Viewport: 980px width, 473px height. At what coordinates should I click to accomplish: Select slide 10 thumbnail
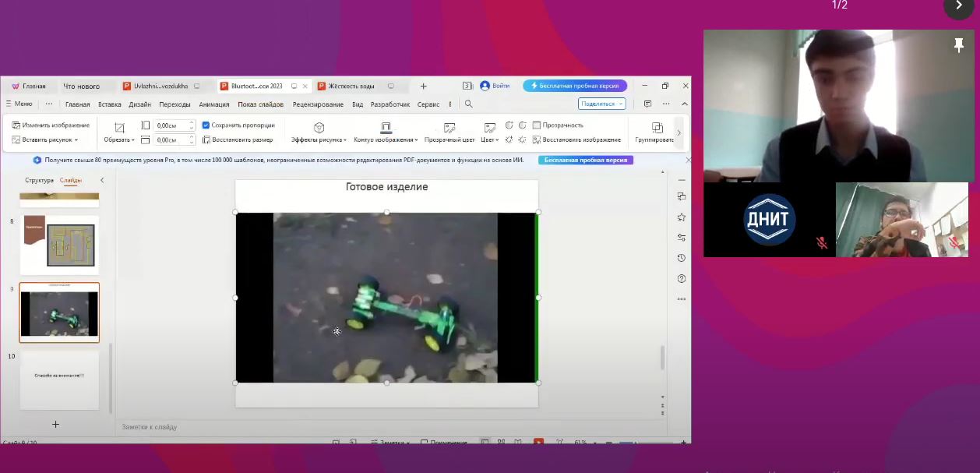pos(59,380)
